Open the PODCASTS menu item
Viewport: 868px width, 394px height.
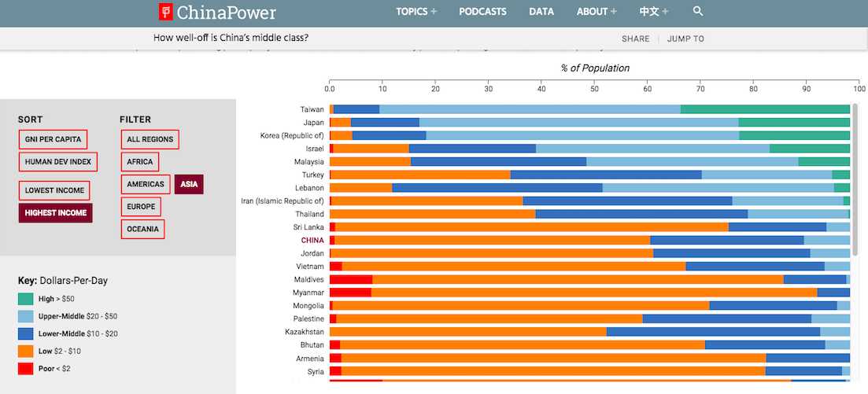click(482, 12)
